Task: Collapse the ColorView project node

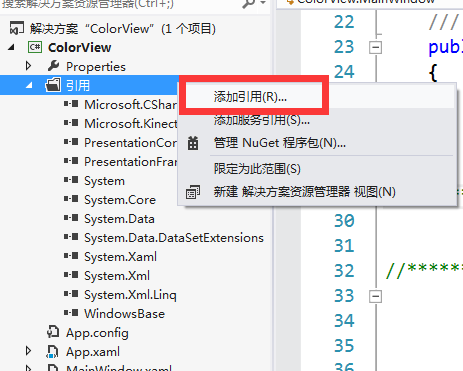Action: (x=12, y=47)
